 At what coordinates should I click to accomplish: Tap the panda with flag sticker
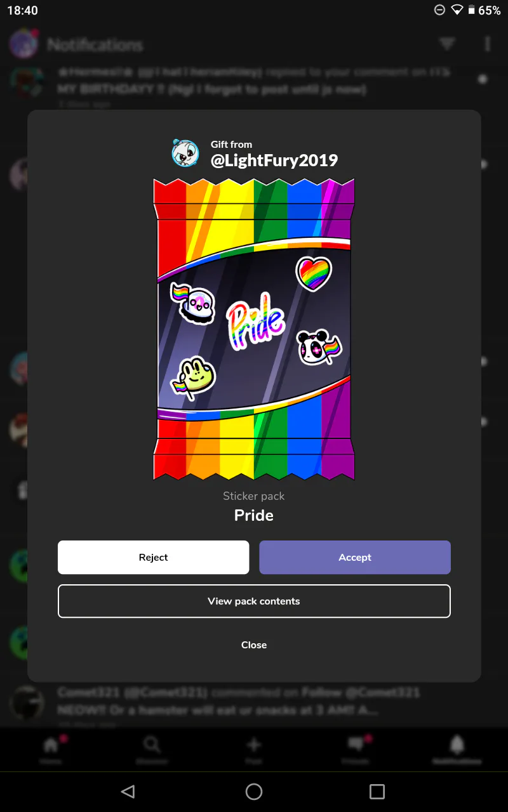click(x=319, y=347)
